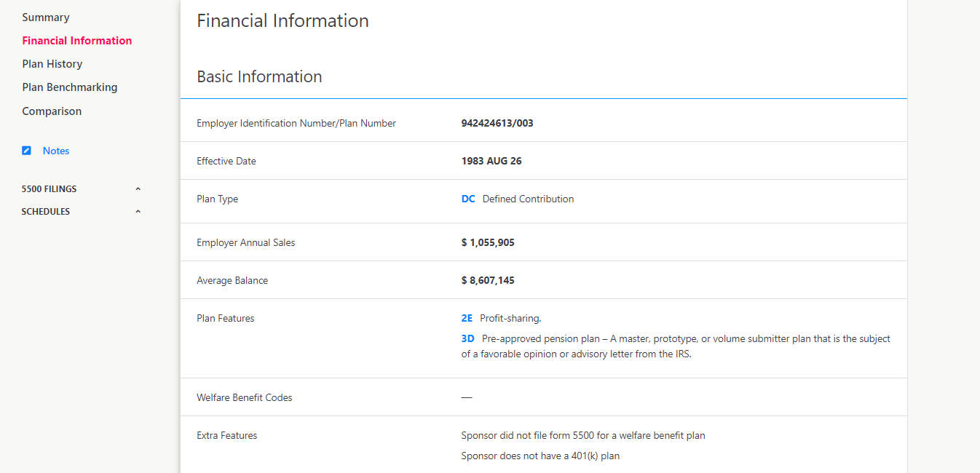Navigate to the Comparison section
The height and width of the screenshot is (473, 980).
(52, 111)
